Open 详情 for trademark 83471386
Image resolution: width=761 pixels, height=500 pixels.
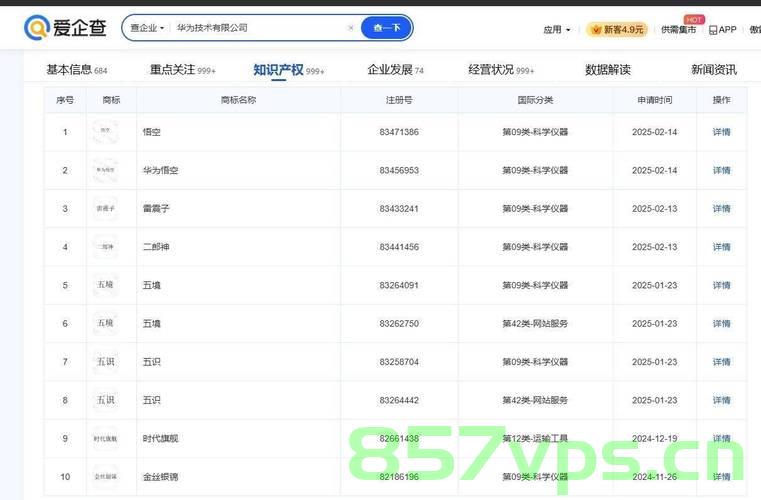click(x=721, y=132)
